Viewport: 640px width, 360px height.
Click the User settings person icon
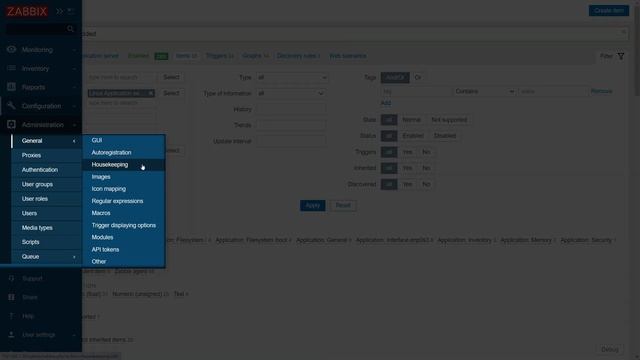(11, 335)
